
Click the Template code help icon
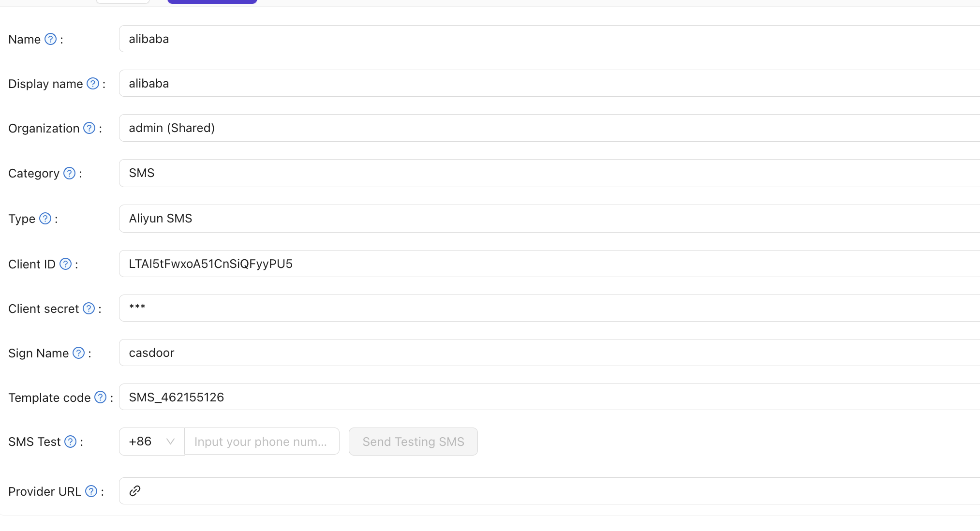[101, 397]
